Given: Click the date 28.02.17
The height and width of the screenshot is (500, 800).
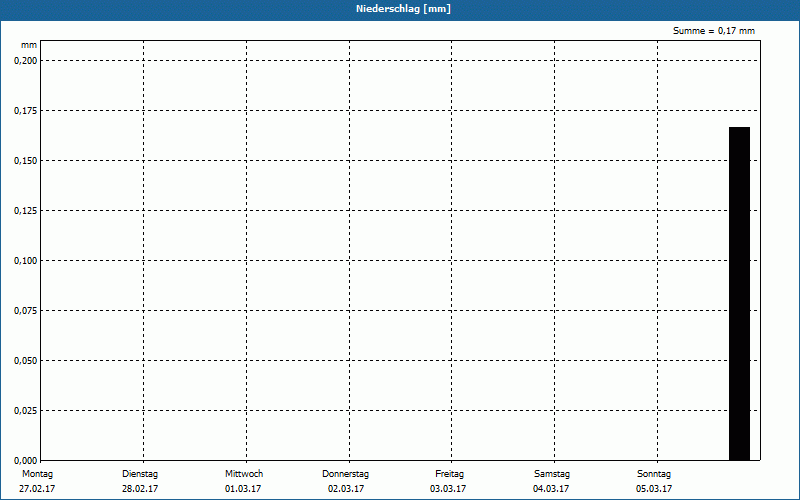Looking at the screenshot, I should pyautogui.click(x=140, y=489).
